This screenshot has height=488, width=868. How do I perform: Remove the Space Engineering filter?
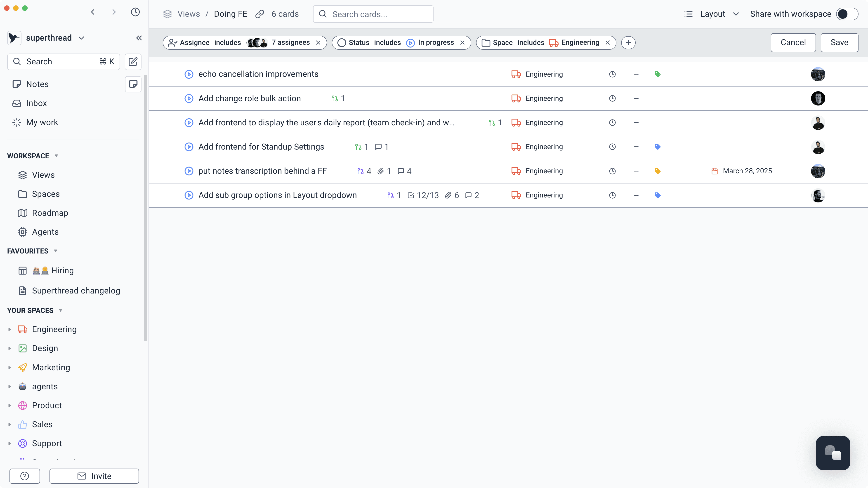pyautogui.click(x=608, y=43)
